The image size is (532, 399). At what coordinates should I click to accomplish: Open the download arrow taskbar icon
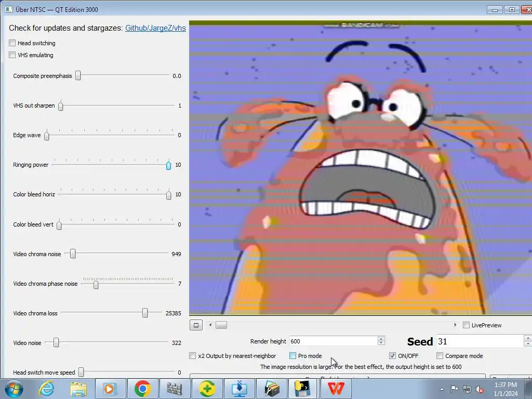click(x=239, y=389)
